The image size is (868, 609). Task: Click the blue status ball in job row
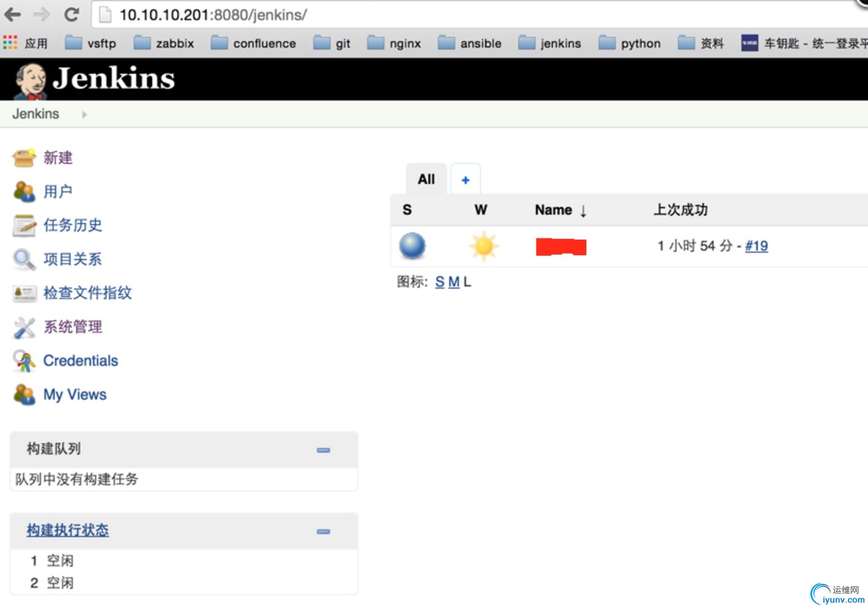pyautogui.click(x=412, y=246)
